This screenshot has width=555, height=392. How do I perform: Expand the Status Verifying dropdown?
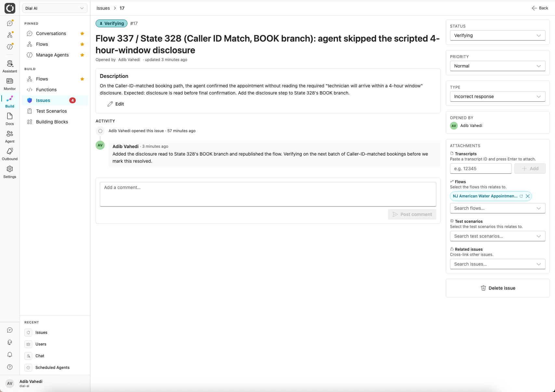pos(497,35)
